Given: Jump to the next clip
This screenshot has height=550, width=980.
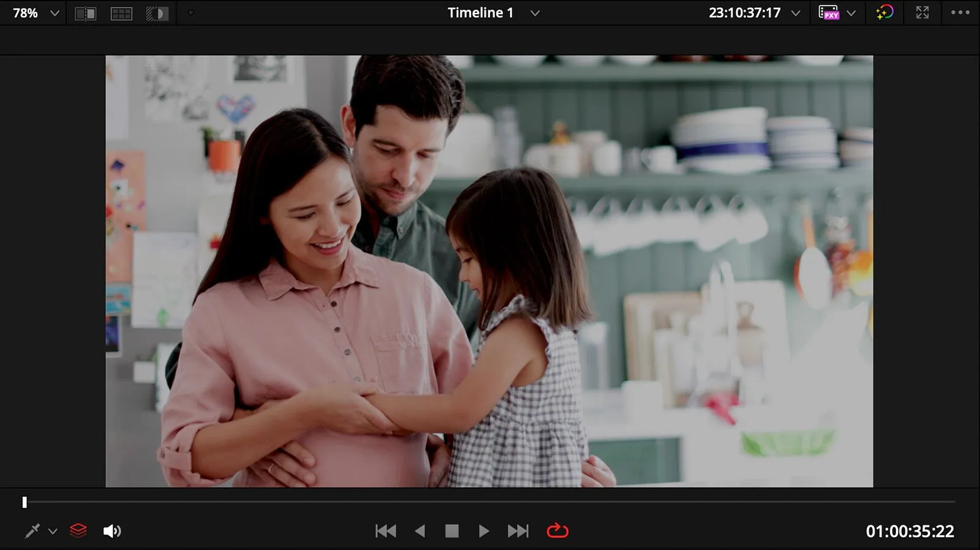Looking at the screenshot, I should [x=518, y=531].
